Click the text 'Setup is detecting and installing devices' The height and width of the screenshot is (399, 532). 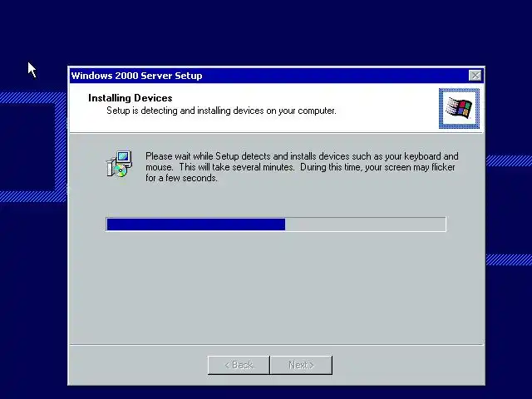(x=185, y=111)
